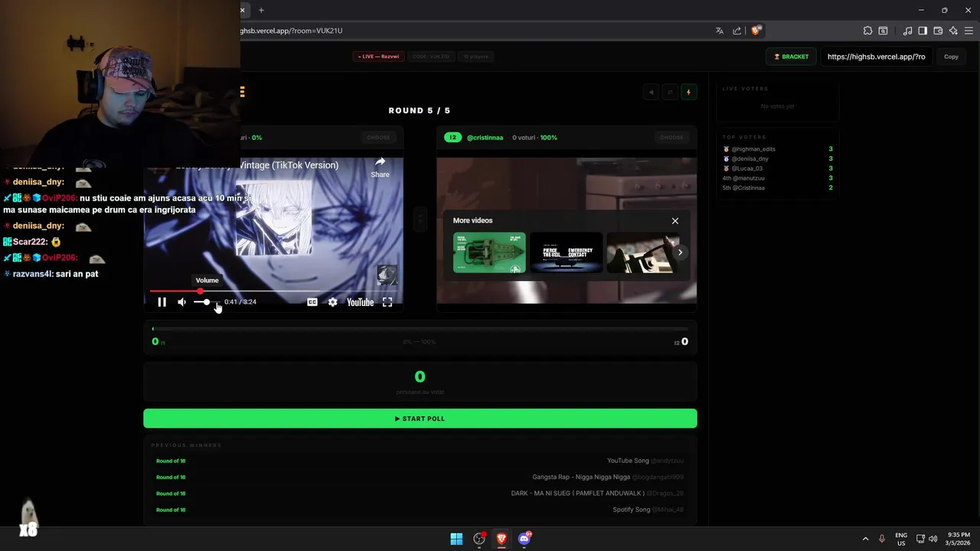Enter fullscreen on the YouTube player
Viewport: 980px width, 551px height.
coord(387,302)
